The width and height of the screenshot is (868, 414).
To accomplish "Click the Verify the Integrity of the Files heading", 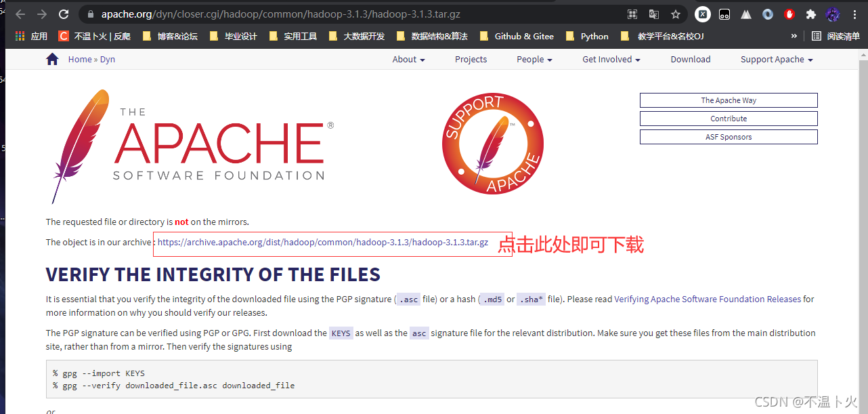I will [213, 274].
